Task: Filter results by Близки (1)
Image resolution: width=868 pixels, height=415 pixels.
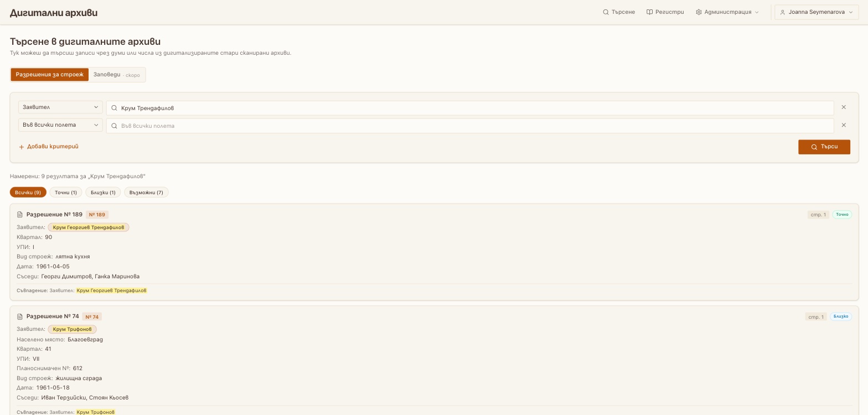Action: (x=103, y=193)
